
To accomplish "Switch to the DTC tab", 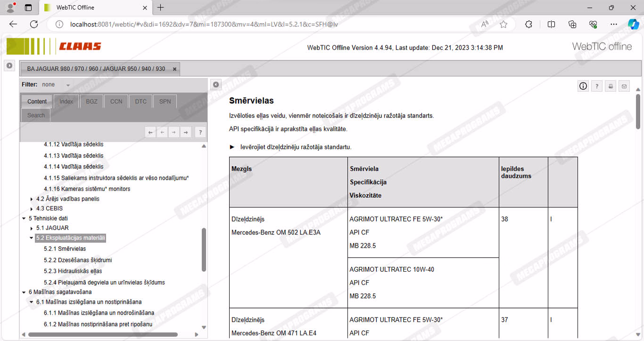I will [140, 101].
